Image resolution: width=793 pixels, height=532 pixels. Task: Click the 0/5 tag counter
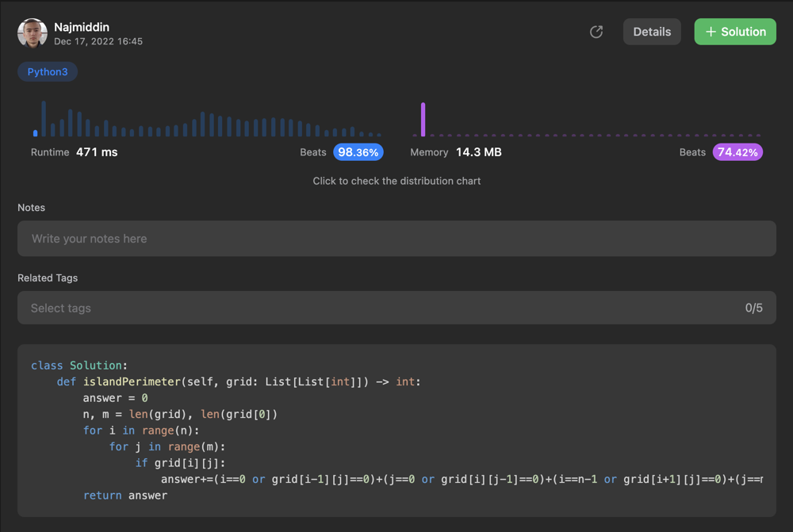[753, 308]
